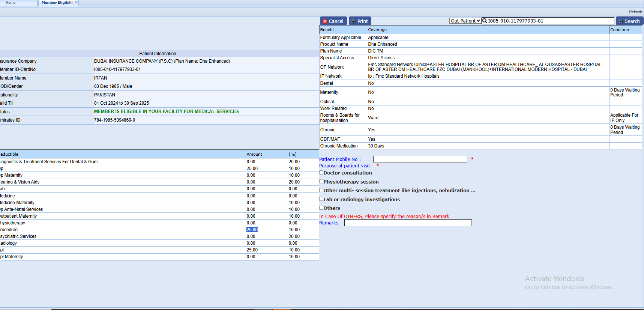Click into the Remarks text field
Image resolution: width=644 pixels, height=310 pixels.
(x=408, y=223)
